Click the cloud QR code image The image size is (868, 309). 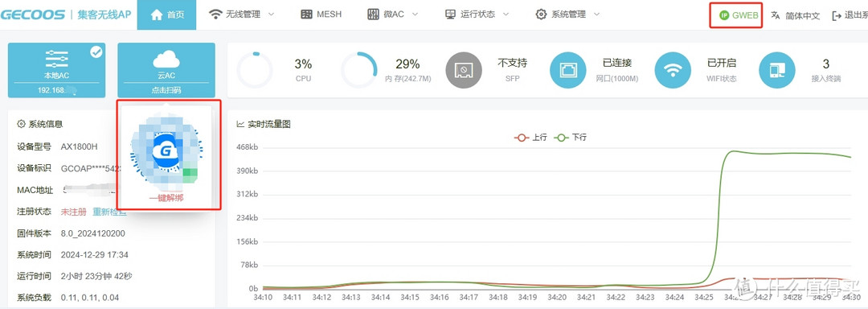point(166,150)
